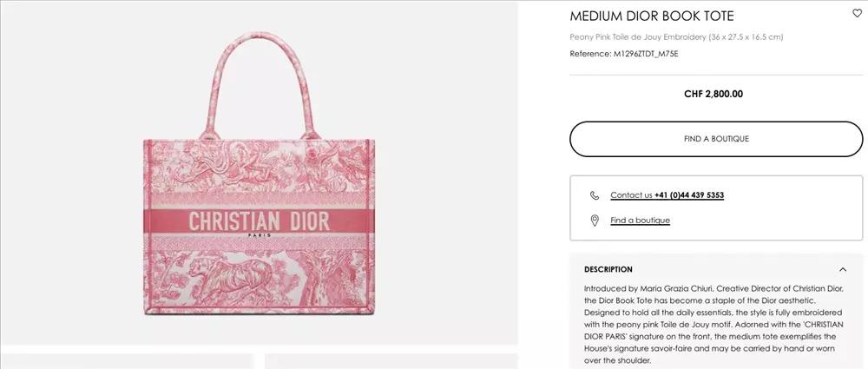
Task: Click the CHRISTIAN DIOR lettering on the bag
Action: click(259, 221)
